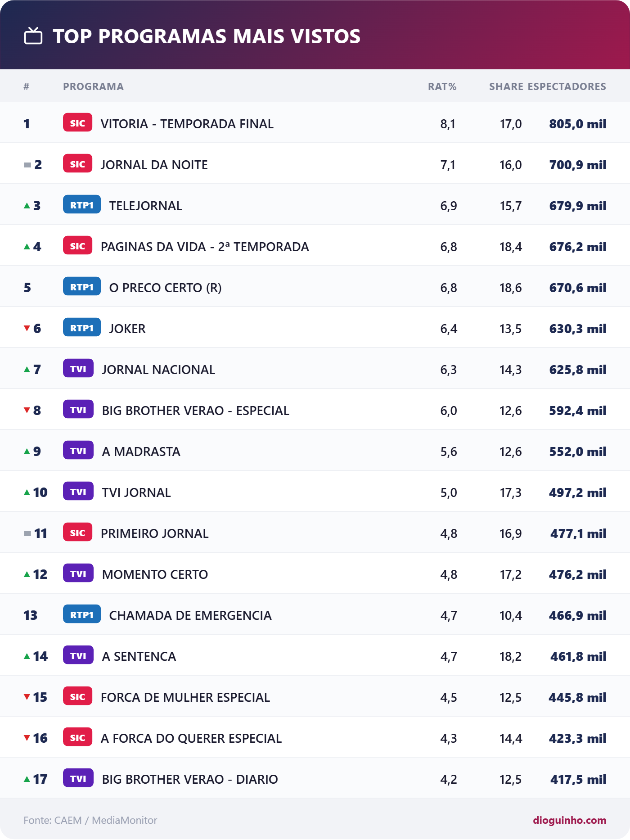Open the dioguinho.com link

(569, 820)
